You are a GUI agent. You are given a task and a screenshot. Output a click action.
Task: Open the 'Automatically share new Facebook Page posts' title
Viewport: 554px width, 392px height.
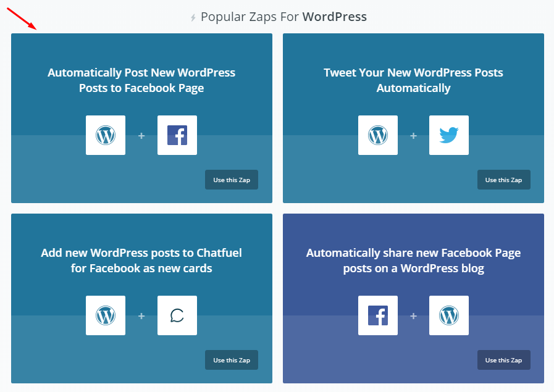coord(413,261)
